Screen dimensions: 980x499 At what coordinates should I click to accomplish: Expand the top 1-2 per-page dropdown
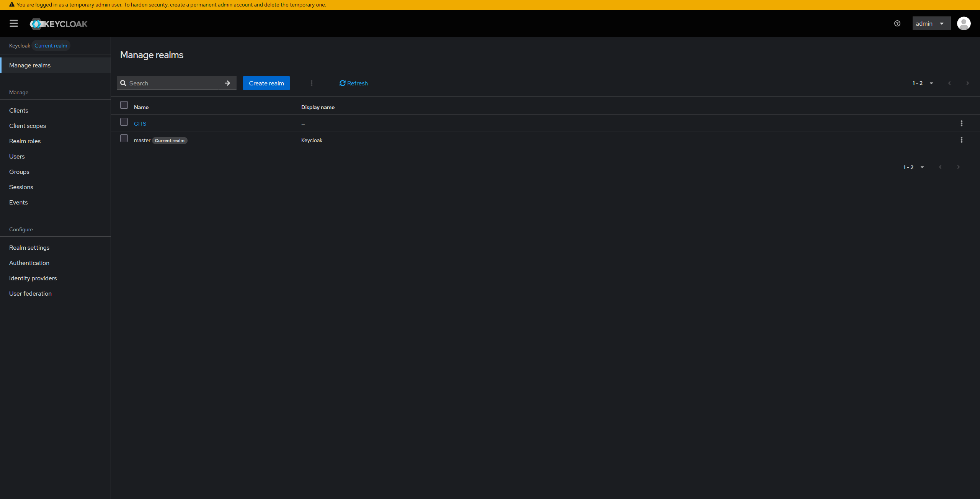click(923, 83)
